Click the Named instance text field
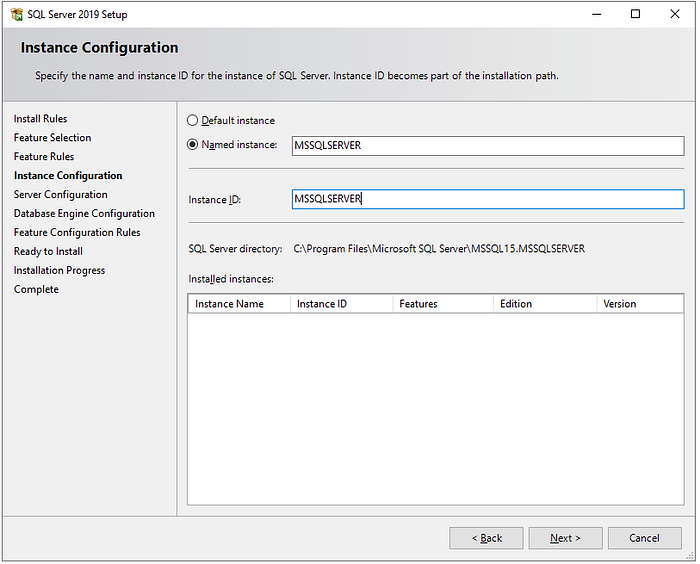 coord(488,146)
